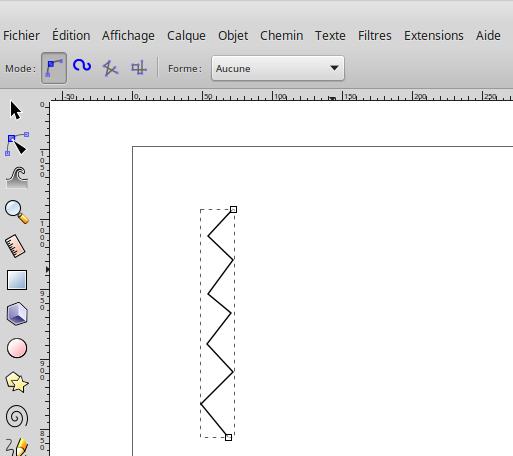This screenshot has height=456, width=513.
Task: Open the Extensions menu
Action: pyautogui.click(x=434, y=35)
